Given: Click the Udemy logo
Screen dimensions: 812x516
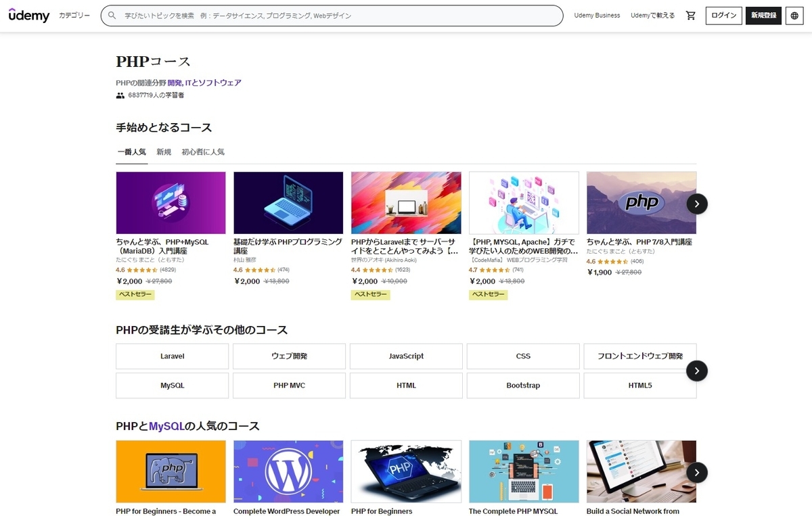Looking at the screenshot, I should 29,15.
